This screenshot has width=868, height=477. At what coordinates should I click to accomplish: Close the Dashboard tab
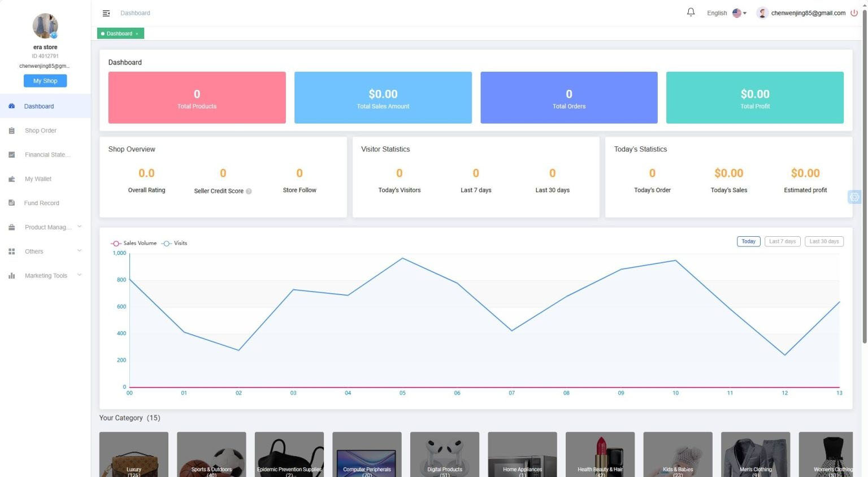click(137, 34)
